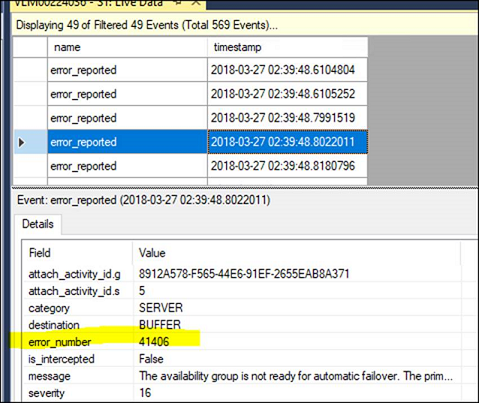Select the error_number field

(x=60, y=342)
